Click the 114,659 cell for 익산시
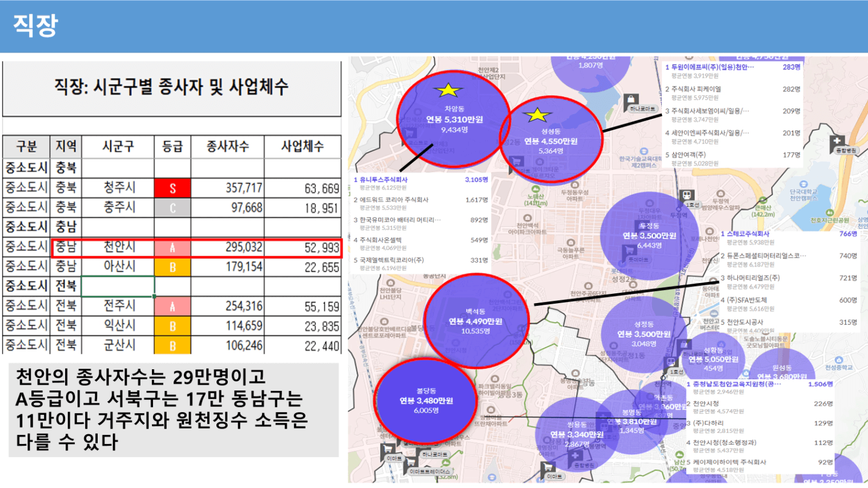 [227, 325]
